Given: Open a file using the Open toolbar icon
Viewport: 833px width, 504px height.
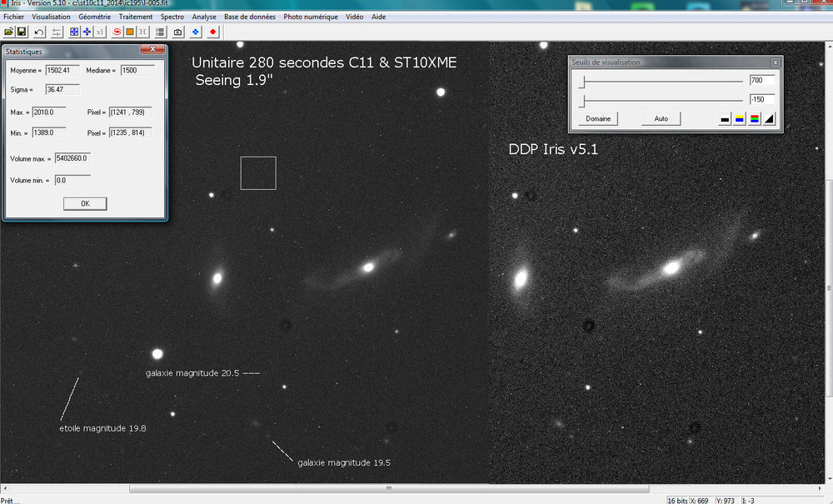Looking at the screenshot, I should click(10, 32).
